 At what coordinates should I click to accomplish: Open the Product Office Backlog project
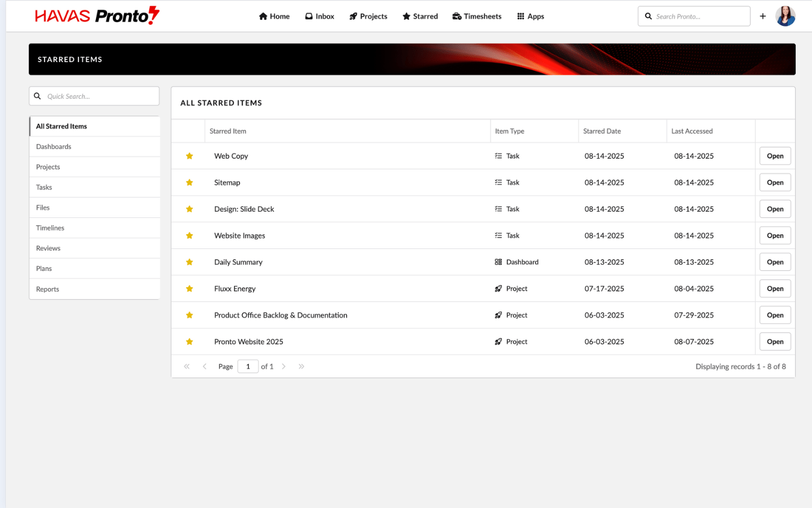775,316
